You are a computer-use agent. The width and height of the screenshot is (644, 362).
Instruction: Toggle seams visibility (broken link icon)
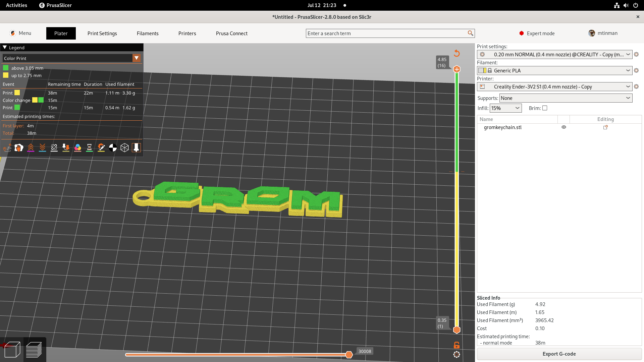(54, 147)
